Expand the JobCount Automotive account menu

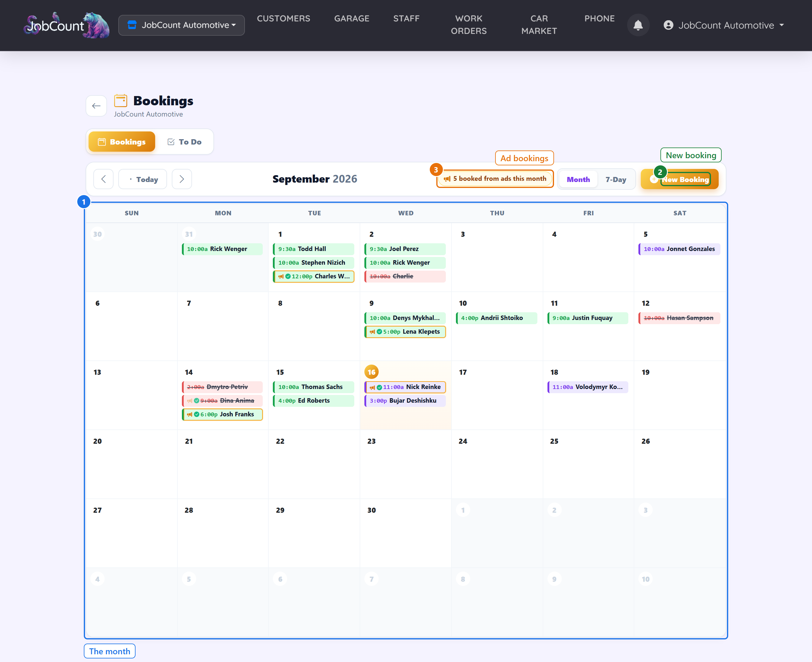coord(724,25)
